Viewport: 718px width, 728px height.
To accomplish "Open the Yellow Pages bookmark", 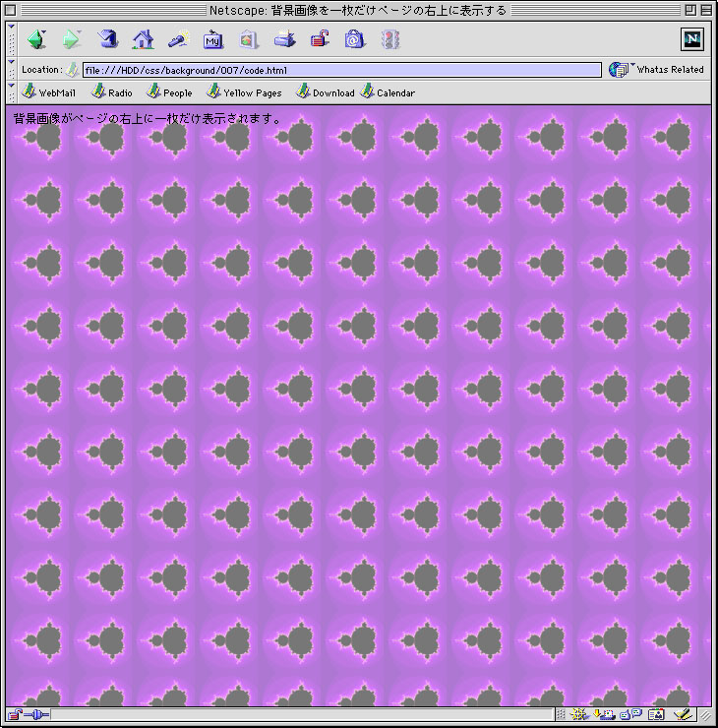I will click(x=244, y=92).
